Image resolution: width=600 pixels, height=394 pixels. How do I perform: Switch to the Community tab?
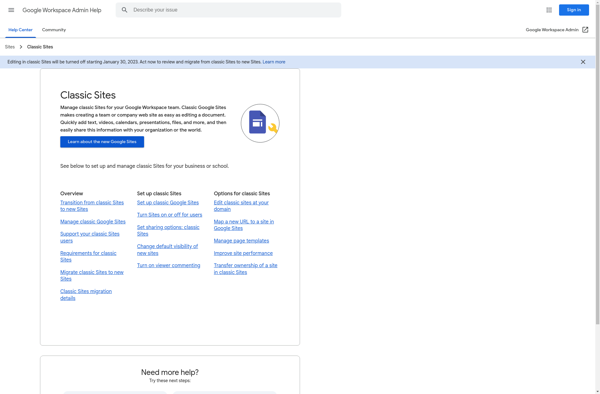point(54,30)
